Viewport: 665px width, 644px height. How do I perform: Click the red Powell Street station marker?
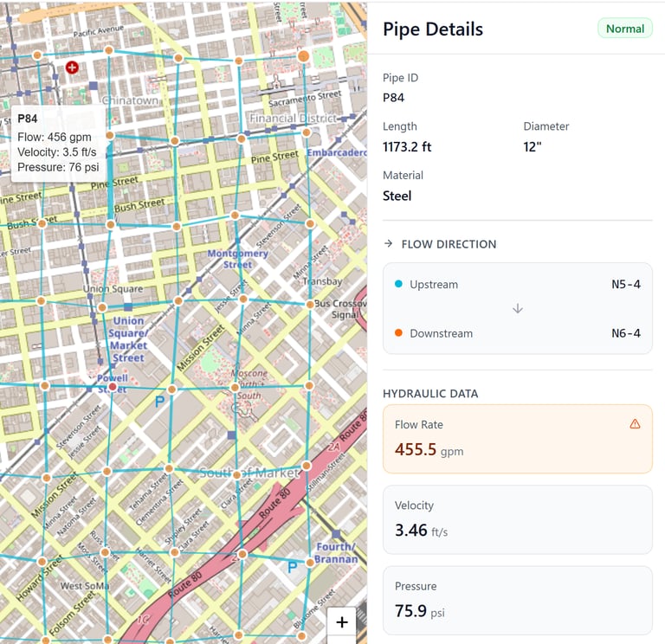[112, 387]
